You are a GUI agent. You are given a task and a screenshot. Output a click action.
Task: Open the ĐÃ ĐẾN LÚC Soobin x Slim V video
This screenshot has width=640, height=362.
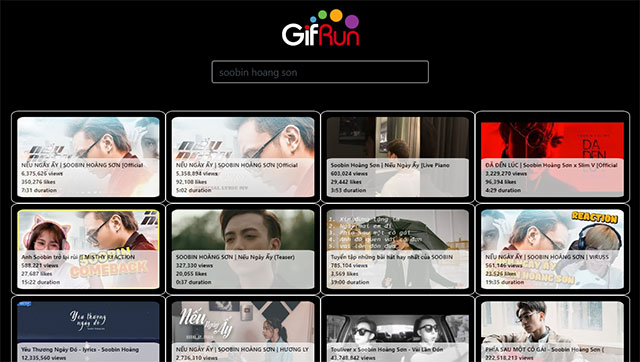(x=552, y=157)
